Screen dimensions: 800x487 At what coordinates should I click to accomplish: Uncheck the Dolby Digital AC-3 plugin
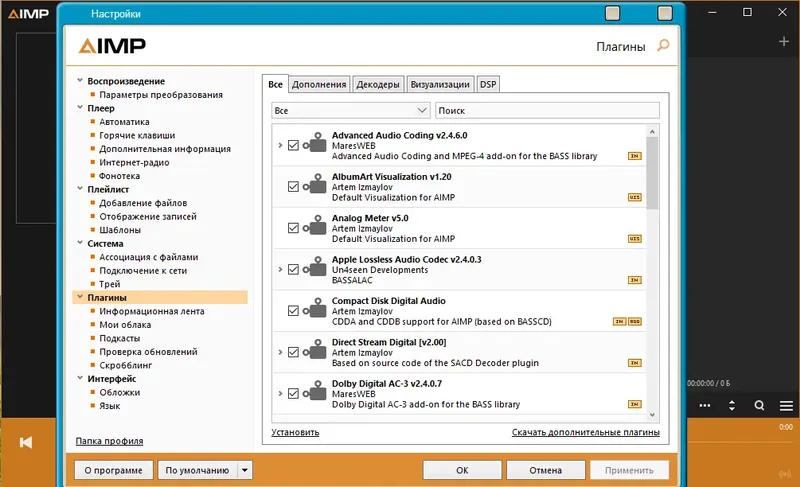pos(293,393)
